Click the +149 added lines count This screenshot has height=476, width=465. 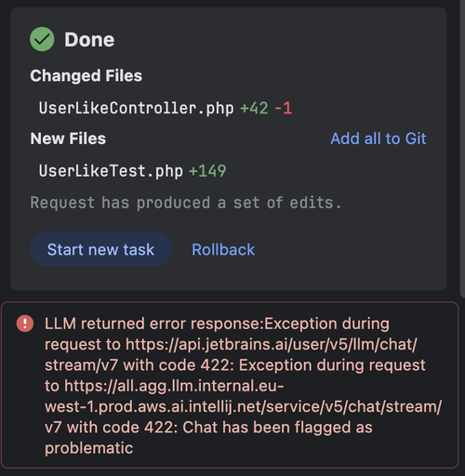[207, 171]
